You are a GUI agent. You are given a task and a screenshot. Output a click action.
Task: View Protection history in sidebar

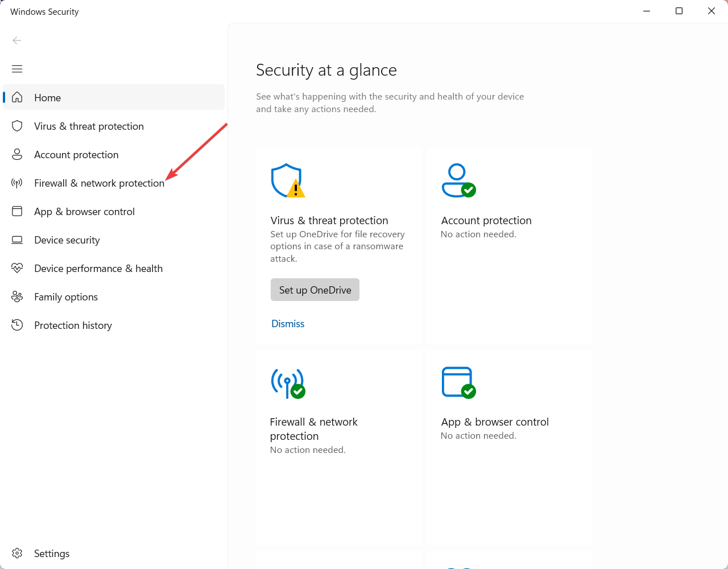click(x=114, y=325)
